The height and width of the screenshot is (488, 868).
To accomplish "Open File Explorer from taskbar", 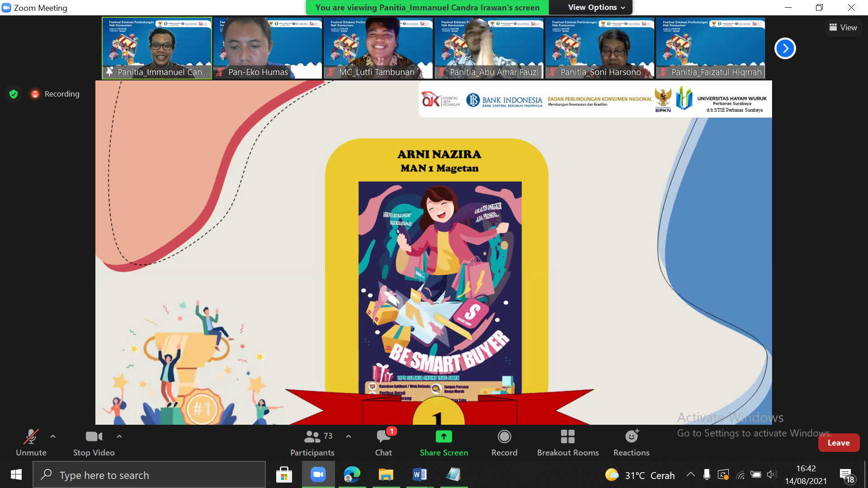I will [x=386, y=475].
